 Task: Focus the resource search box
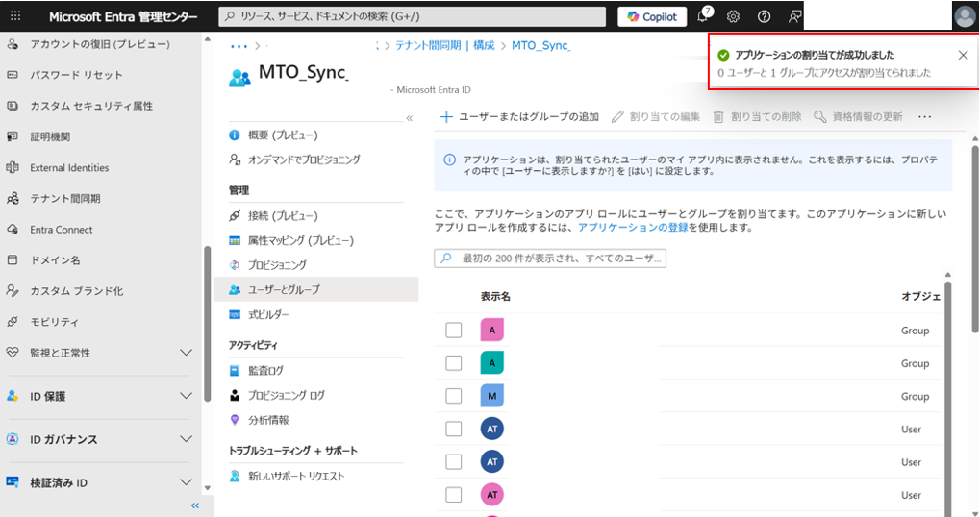tap(413, 17)
